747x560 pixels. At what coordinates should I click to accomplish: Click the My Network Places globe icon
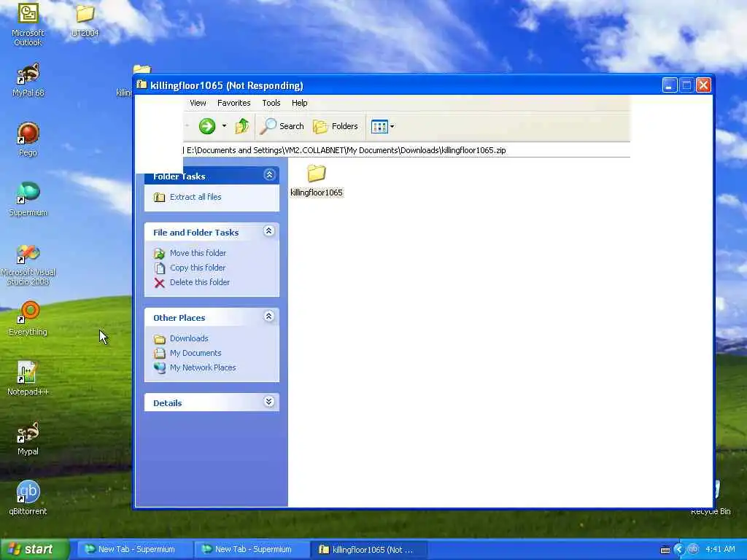[160, 368]
